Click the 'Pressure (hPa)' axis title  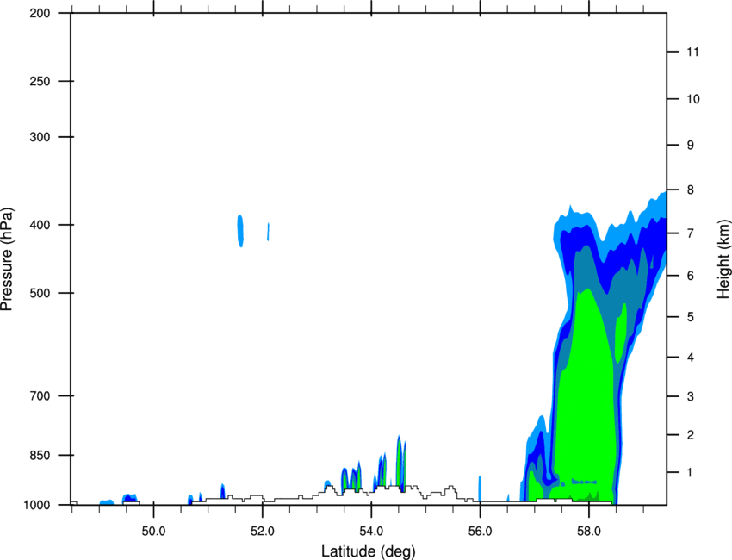[x=7, y=259]
